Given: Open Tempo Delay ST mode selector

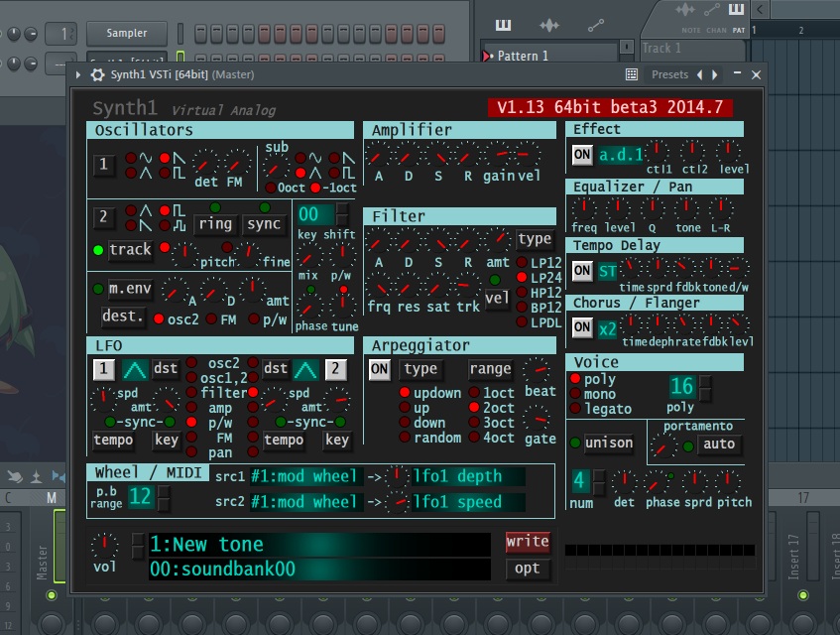Looking at the screenshot, I should 607,271.
